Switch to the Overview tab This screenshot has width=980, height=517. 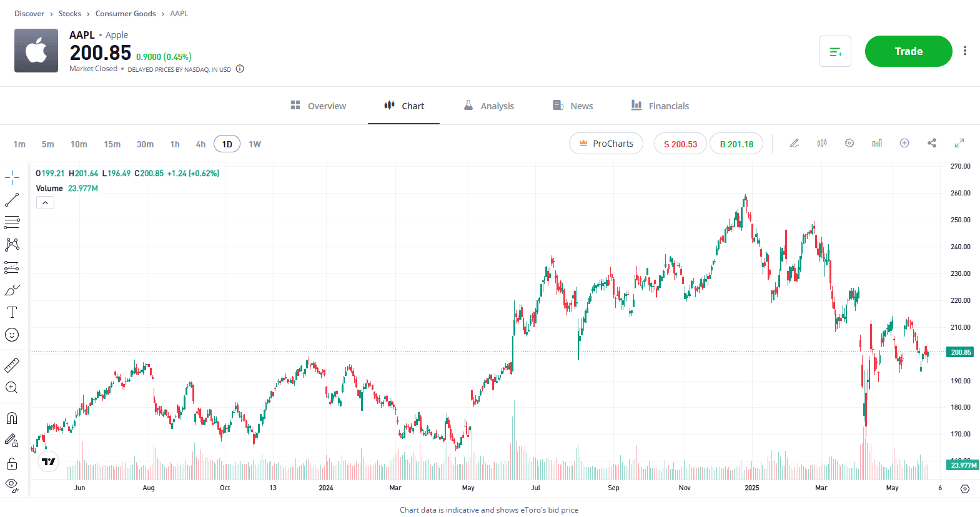[x=319, y=106]
